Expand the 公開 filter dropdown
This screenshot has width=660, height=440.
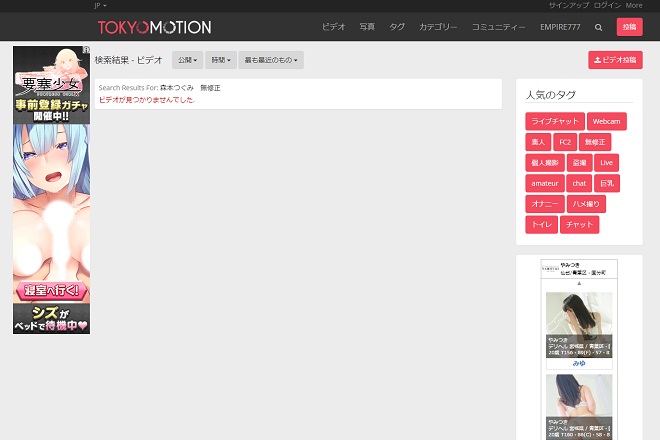coord(187,60)
